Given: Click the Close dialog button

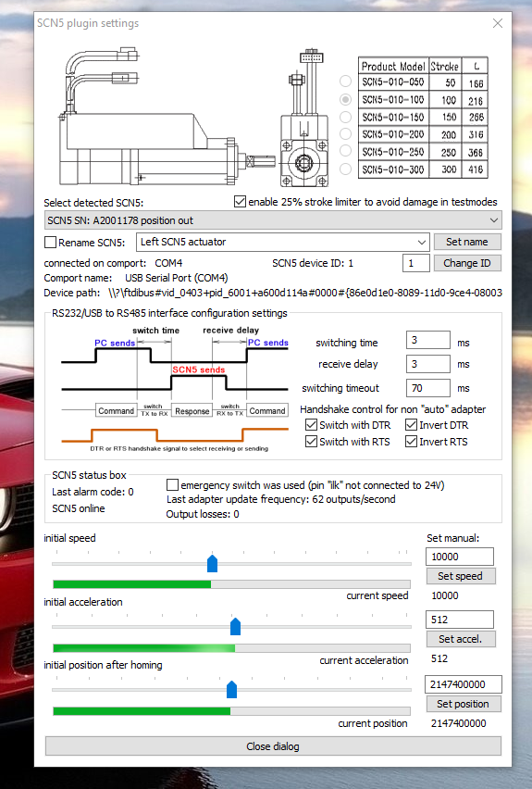Looking at the screenshot, I should click(x=273, y=746).
